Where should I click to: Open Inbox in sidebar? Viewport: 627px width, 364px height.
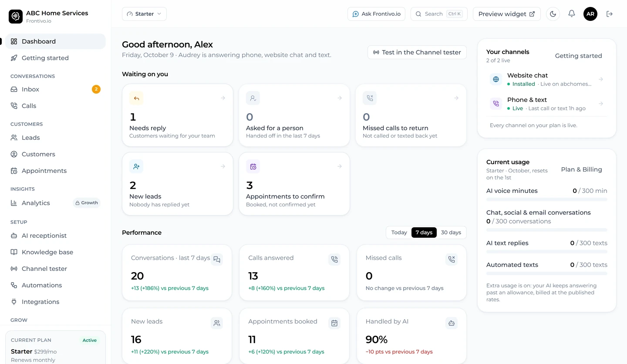click(55, 89)
